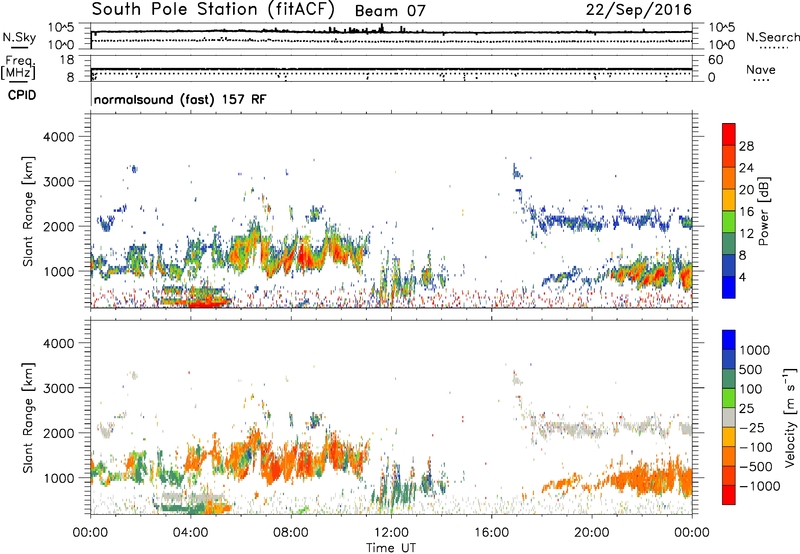Image resolution: width=800 pixels, height=554 pixels.
Task: Click the '3000' tick on the power panel
Action: coord(58,182)
